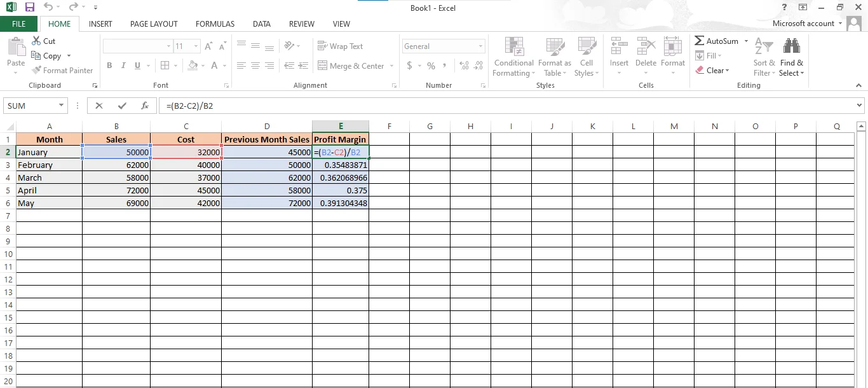The height and width of the screenshot is (388, 868).
Task: Click the Fill button
Action: 708,56
